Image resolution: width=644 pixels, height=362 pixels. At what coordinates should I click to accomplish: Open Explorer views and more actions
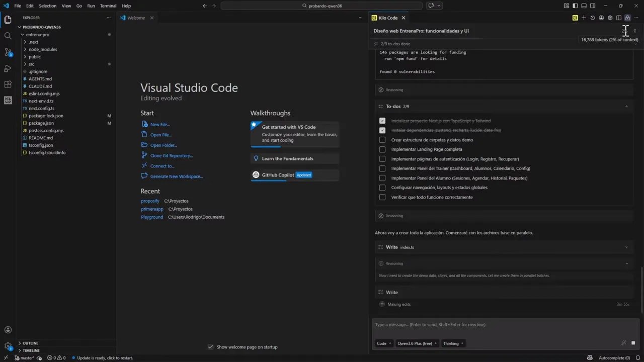click(108, 18)
